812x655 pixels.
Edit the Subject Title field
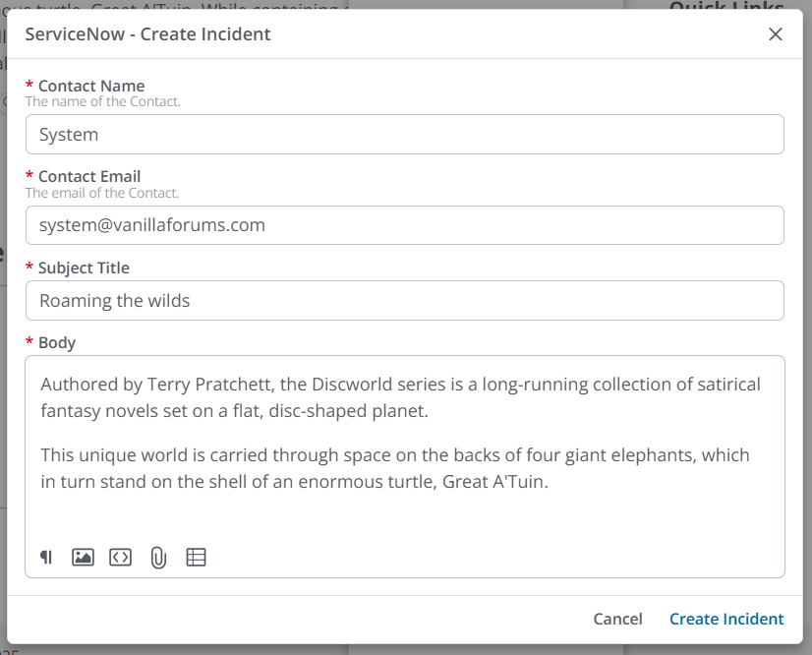(x=404, y=301)
